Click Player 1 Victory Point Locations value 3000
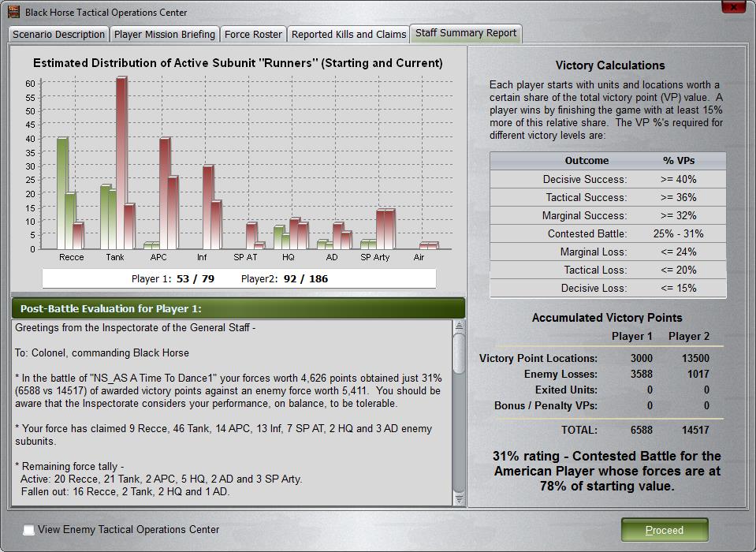 (x=641, y=358)
